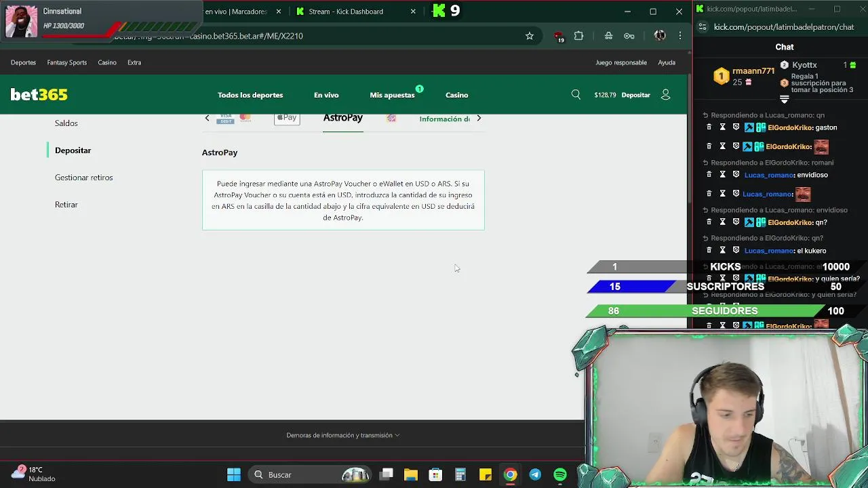Open Retirar in the sidebar
The image size is (868, 488).
66,205
